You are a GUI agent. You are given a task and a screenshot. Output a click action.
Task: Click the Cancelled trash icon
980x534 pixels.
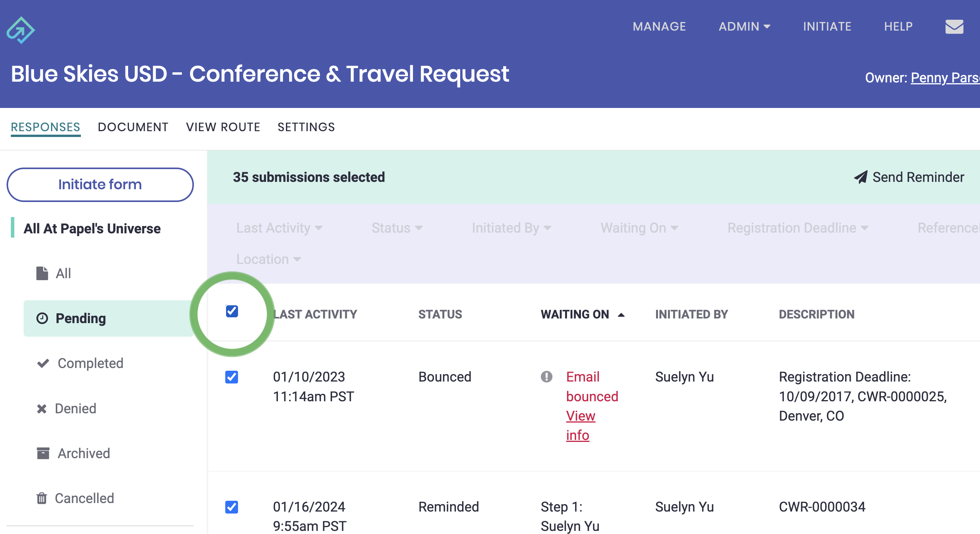(x=42, y=498)
